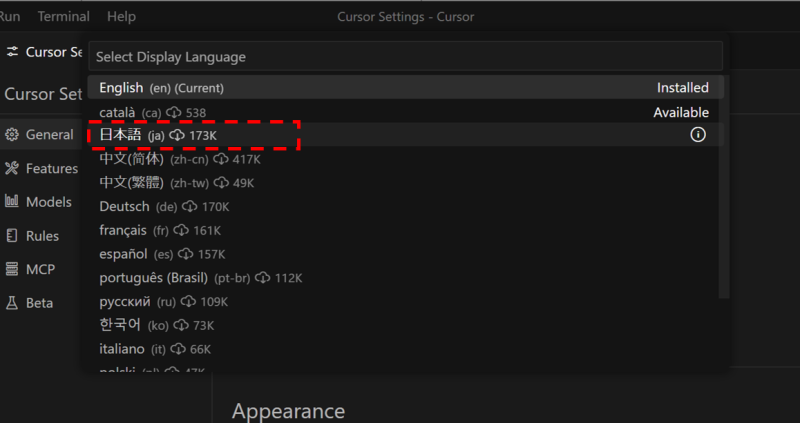Viewport: 800px width, 423px height.
Task: Choose português (Brasil) language option
Action: click(x=406, y=278)
